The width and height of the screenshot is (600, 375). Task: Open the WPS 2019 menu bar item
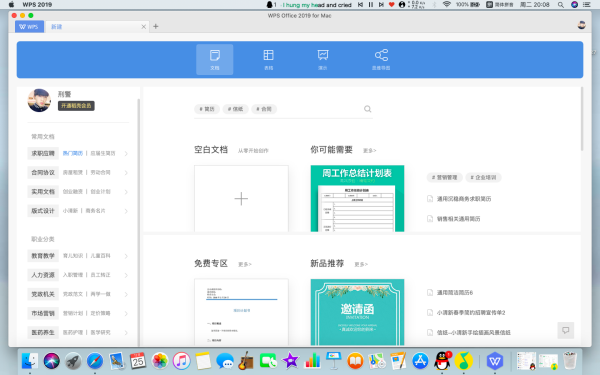pos(37,5)
